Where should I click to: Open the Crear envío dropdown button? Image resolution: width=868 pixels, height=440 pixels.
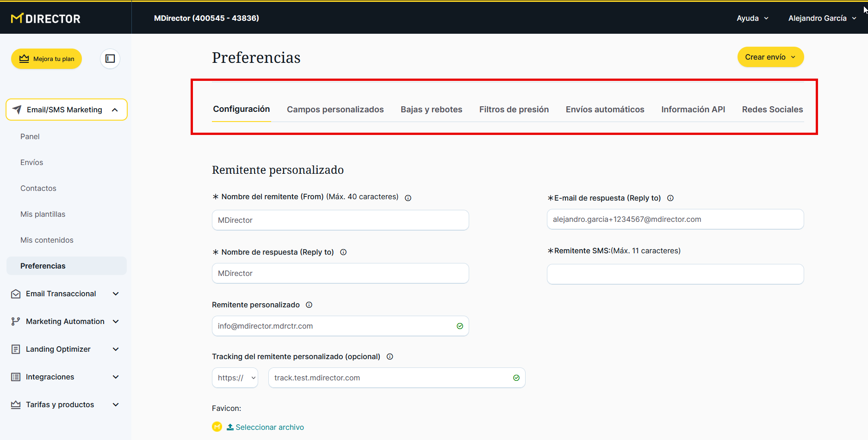[x=770, y=57]
